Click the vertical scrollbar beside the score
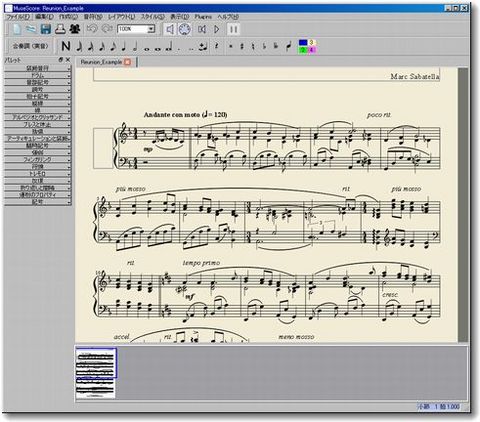Screen dimensions: 480x422 click(x=463, y=205)
